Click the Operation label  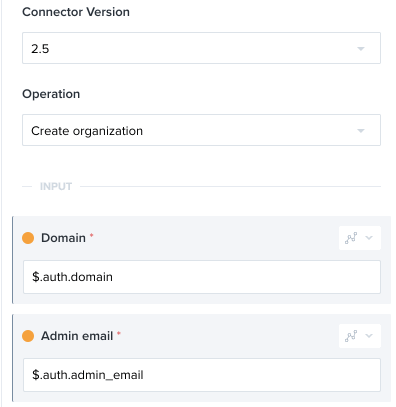(51, 94)
